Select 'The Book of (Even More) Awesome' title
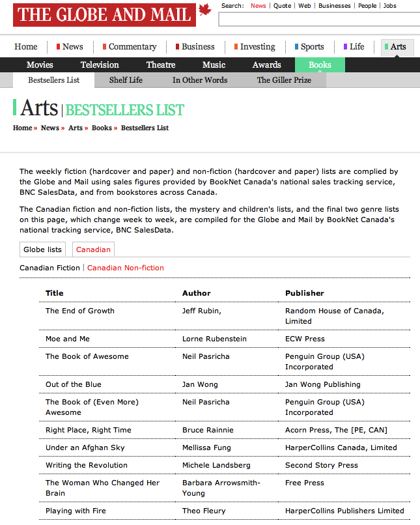The image size is (420, 525). point(92,407)
